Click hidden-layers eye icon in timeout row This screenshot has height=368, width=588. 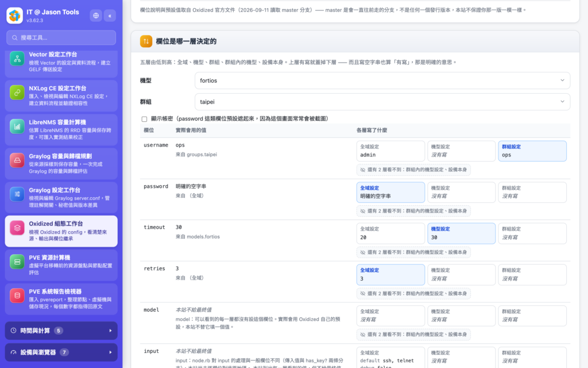[363, 252]
